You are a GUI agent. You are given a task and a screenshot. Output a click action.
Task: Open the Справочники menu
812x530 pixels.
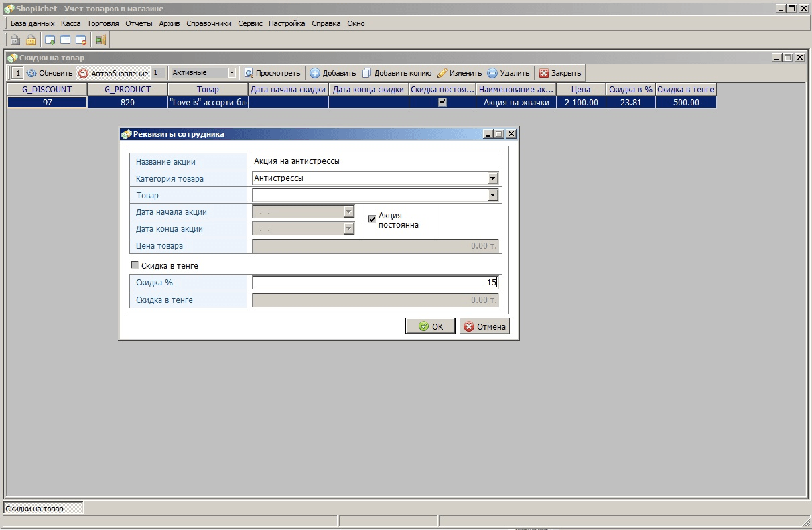209,23
